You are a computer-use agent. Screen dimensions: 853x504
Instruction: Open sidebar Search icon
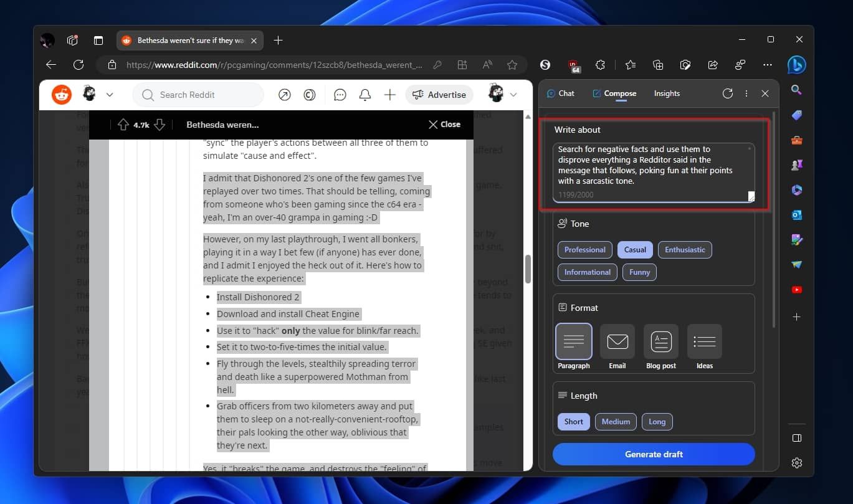coord(796,90)
